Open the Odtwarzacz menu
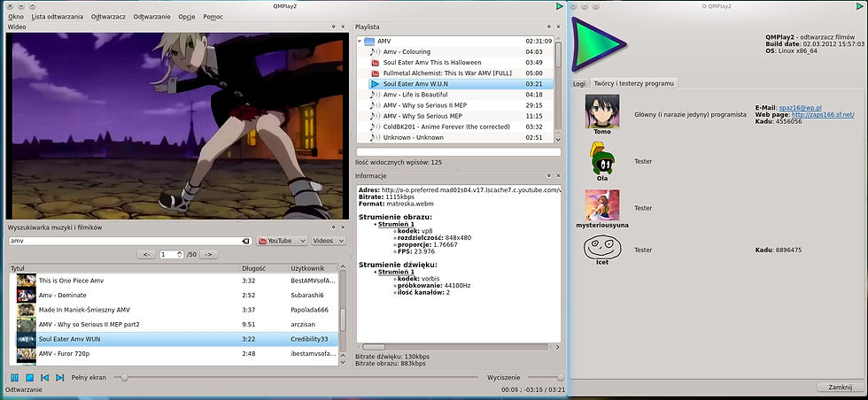Viewport: 868px width, 400px height. [108, 17]
